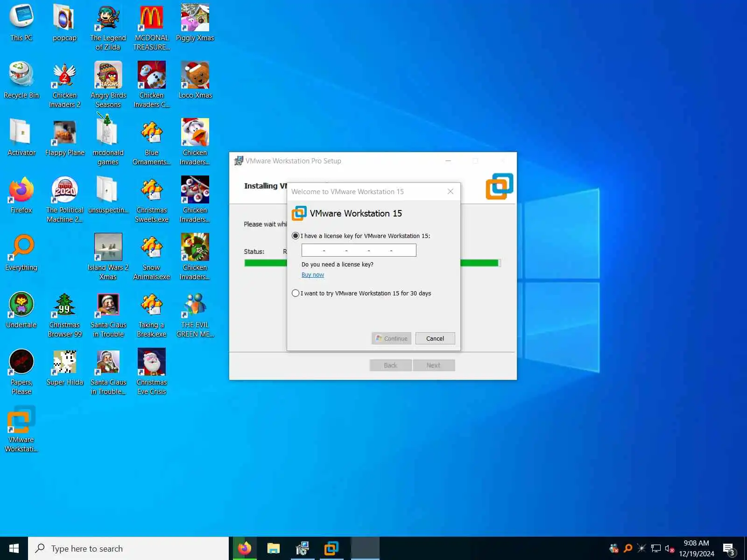747x560 pixels.
Task: Open the taskbar clock and date
Action: coord(697,548)
